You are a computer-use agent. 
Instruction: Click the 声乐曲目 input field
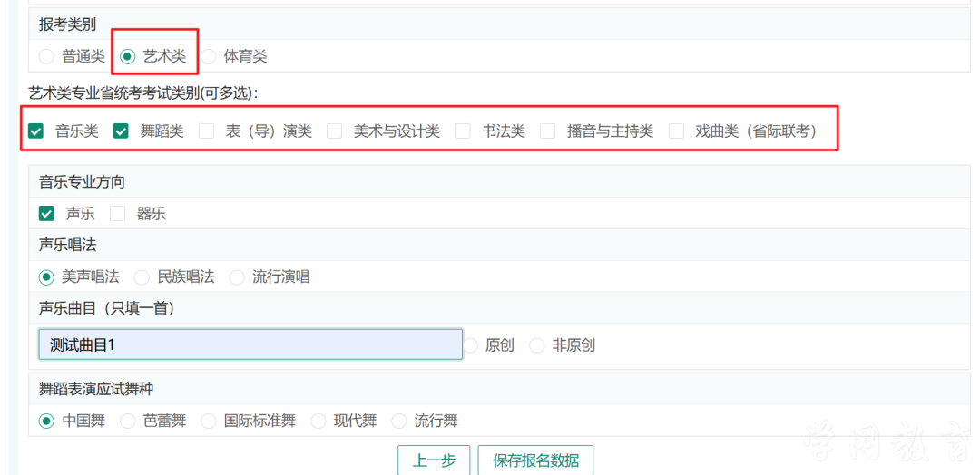point(250,344)
